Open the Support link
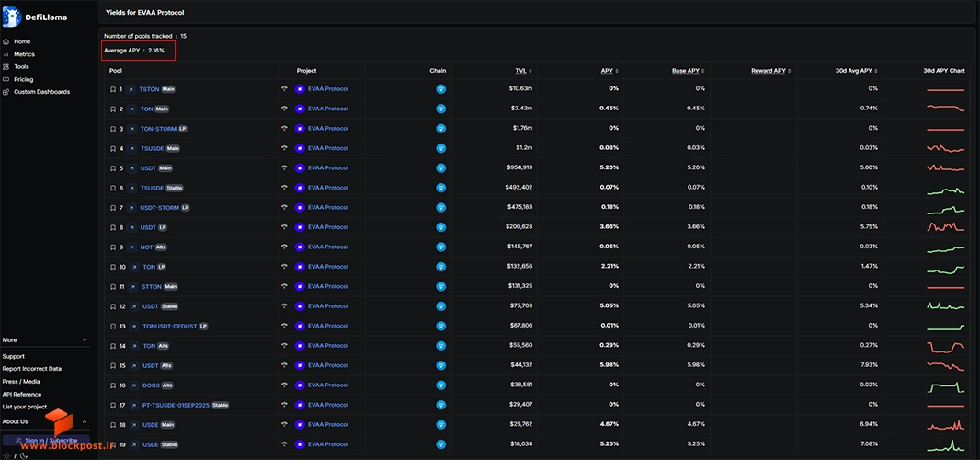 pyautogui.click(x=13, y=356)
